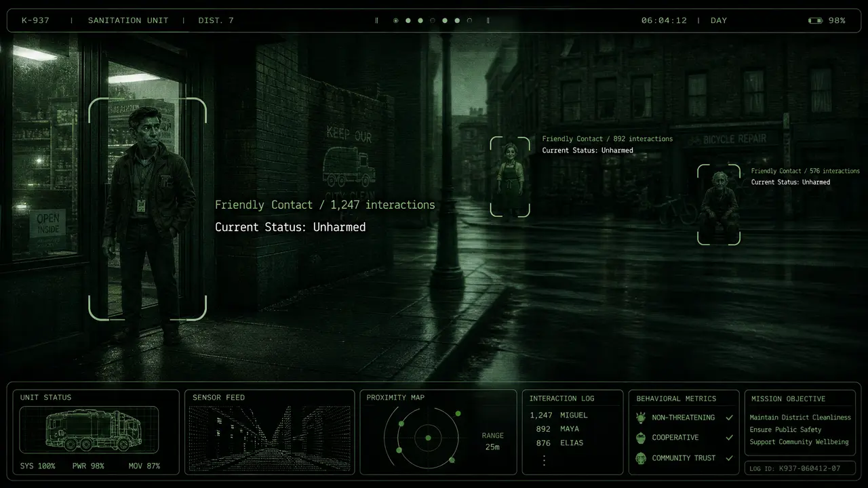Click the SENSOR FEED panel title
The width and height of the screenshot is (868, 488).
tap(218, 397)
